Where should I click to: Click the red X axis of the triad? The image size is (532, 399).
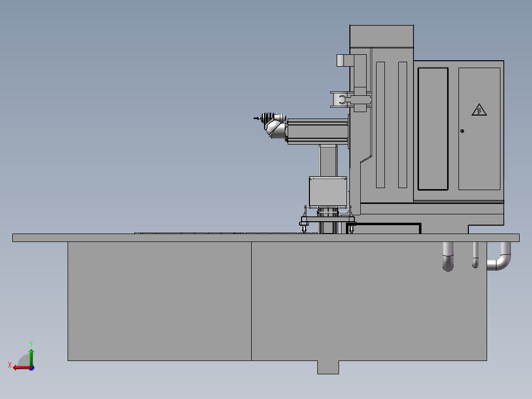pyautogui.click(x=22, y=368)
